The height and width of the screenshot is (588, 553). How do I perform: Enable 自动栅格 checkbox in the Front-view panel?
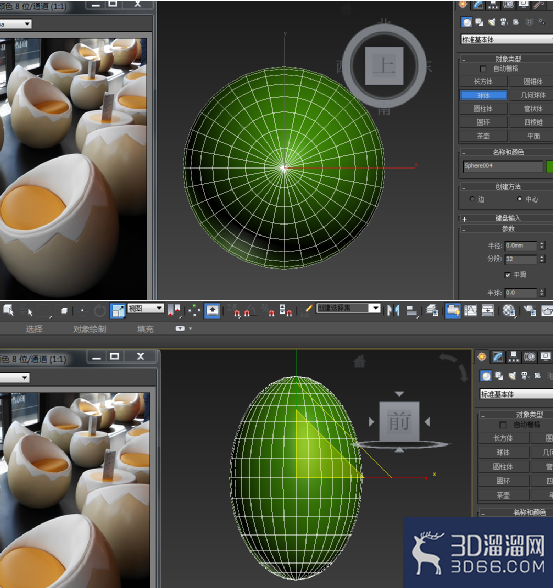pyautogui.click(x=503, y=425)
